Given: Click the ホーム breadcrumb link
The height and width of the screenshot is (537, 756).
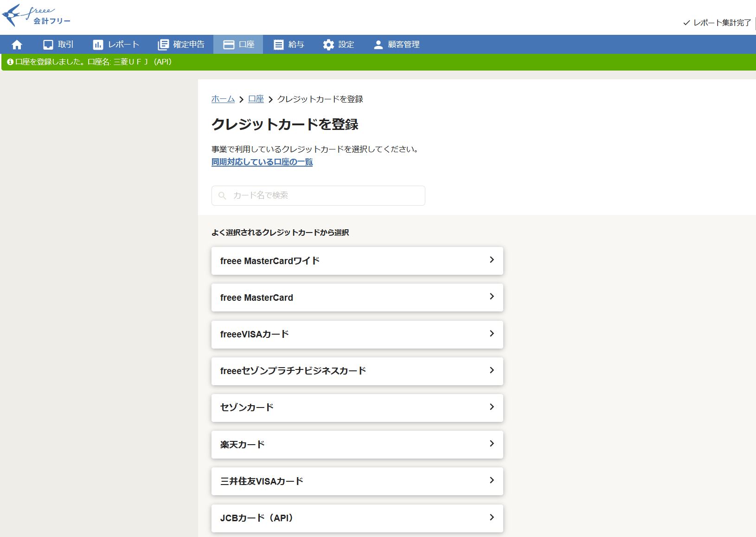Looking at the screenshot, I should click(x=223, y=99).
